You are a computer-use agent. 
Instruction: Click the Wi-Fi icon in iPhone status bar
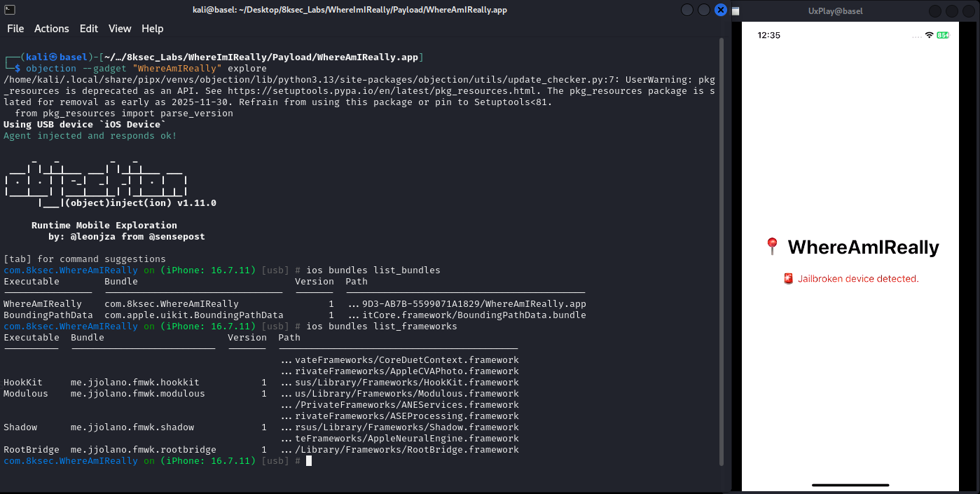[930, 35]
